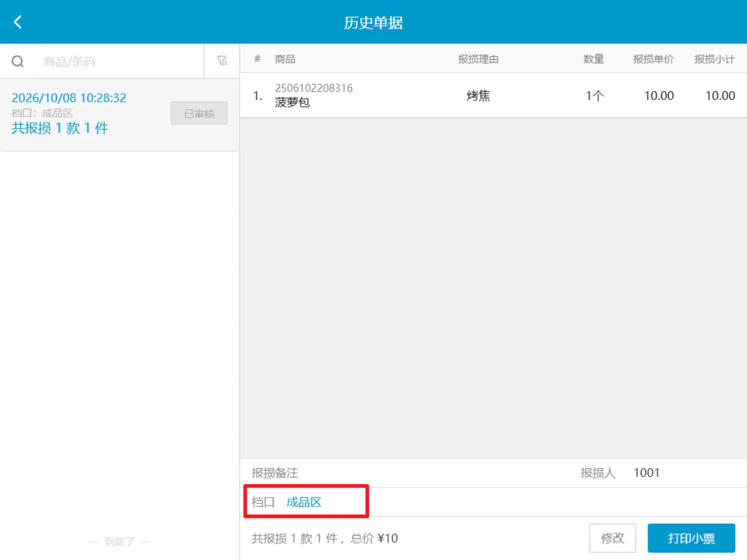
Task: Click the 报损单价 column header
Action: [x=654, y=59]
